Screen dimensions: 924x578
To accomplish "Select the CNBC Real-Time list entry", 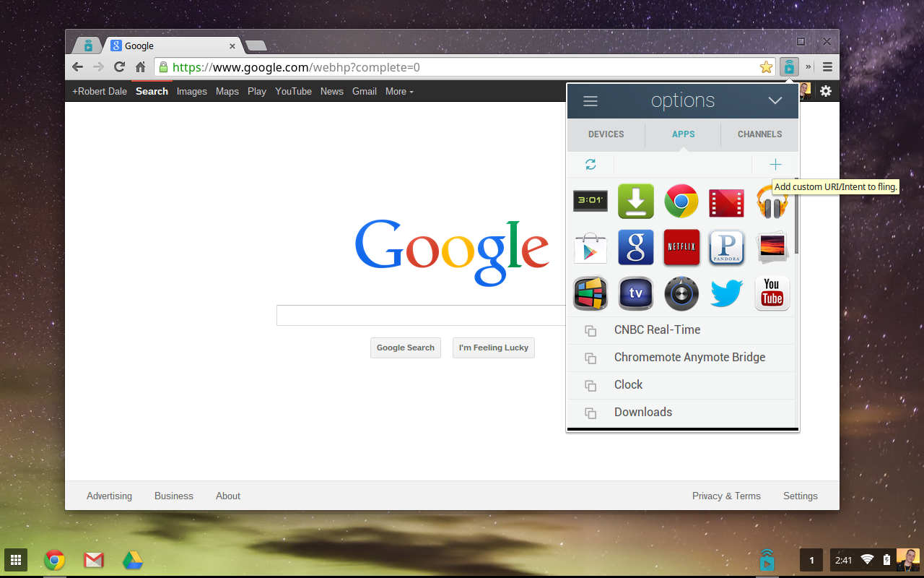I will [x=681, y=330].
